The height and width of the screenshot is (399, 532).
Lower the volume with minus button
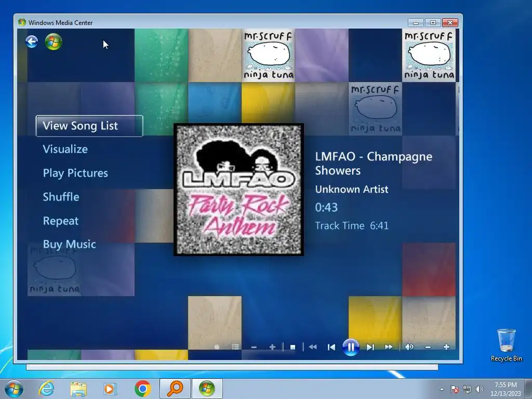click(428, 347)
